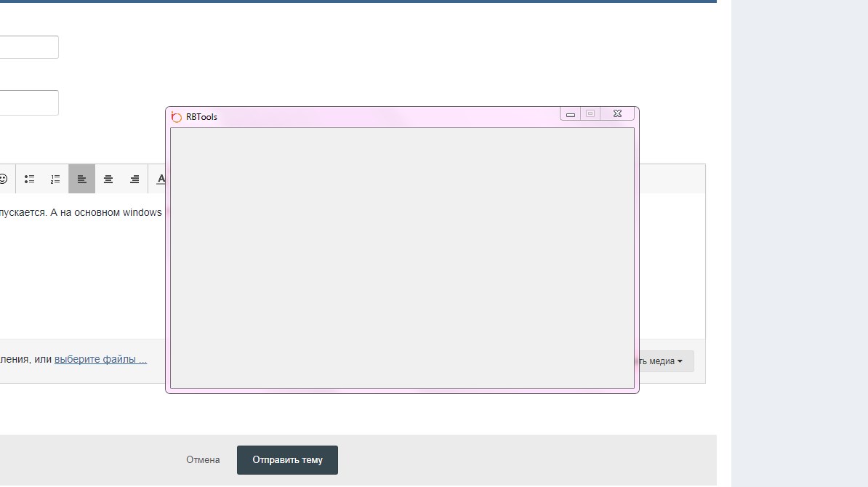868x487 pixels.
Task: Open the emoji picker in editor toolbar
Action: 4,179
